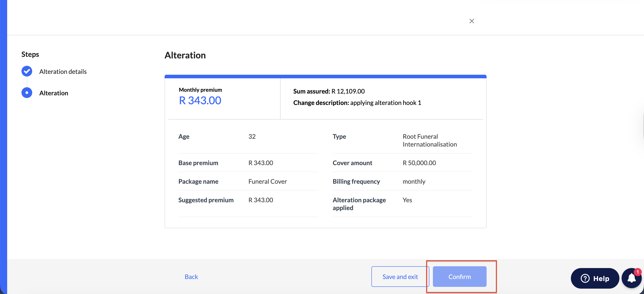Viewport: 644px width, 294px height.
Task: Open the notifications bell icon
Action: (x=631, y=278)
